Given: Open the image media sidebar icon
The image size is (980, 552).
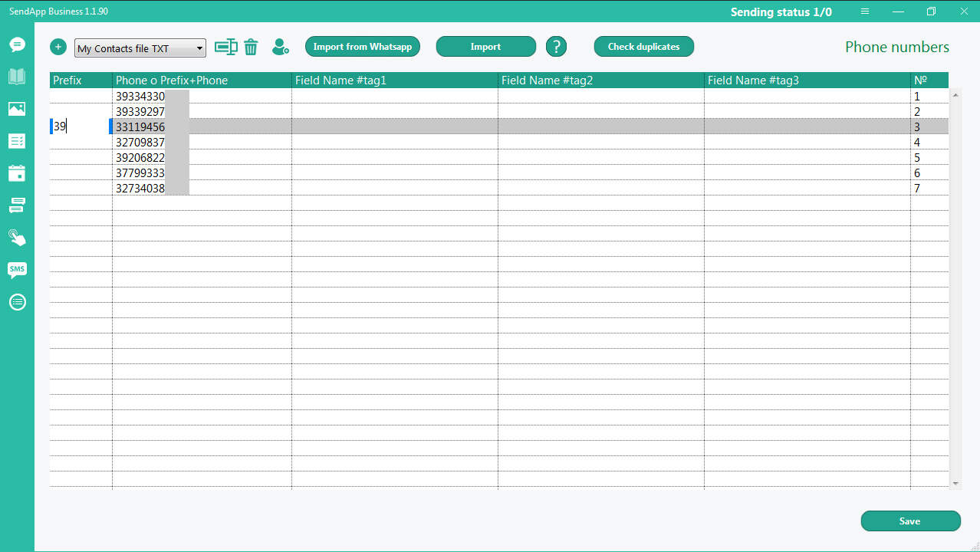Looking at the screenshot, I should tap(17, 109).
